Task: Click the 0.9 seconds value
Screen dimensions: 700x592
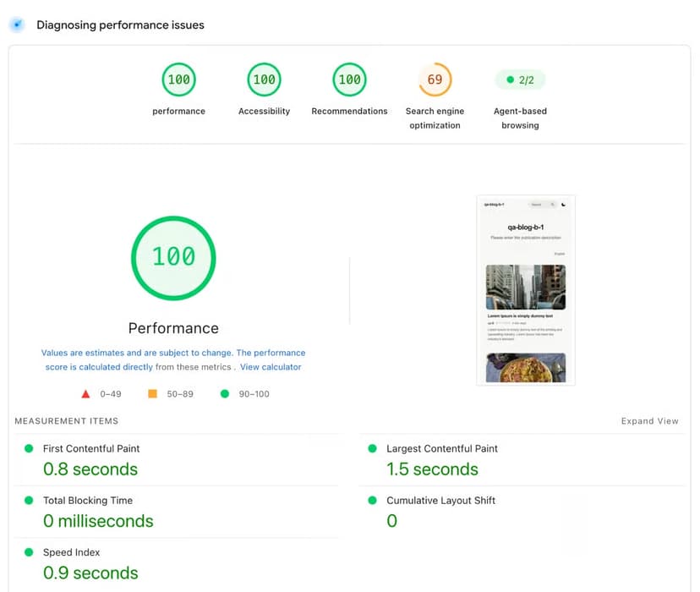Action: coord(90,573)
